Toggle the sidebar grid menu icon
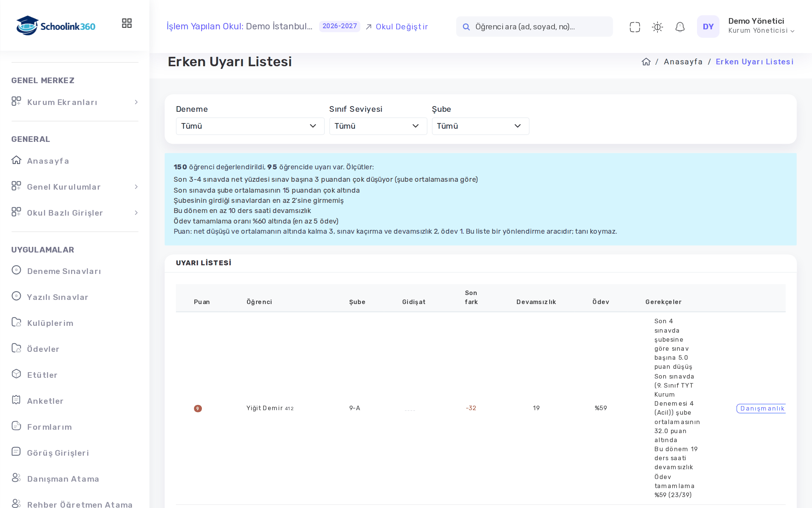The width and height of the screenshot is (812, 508). 127,23
